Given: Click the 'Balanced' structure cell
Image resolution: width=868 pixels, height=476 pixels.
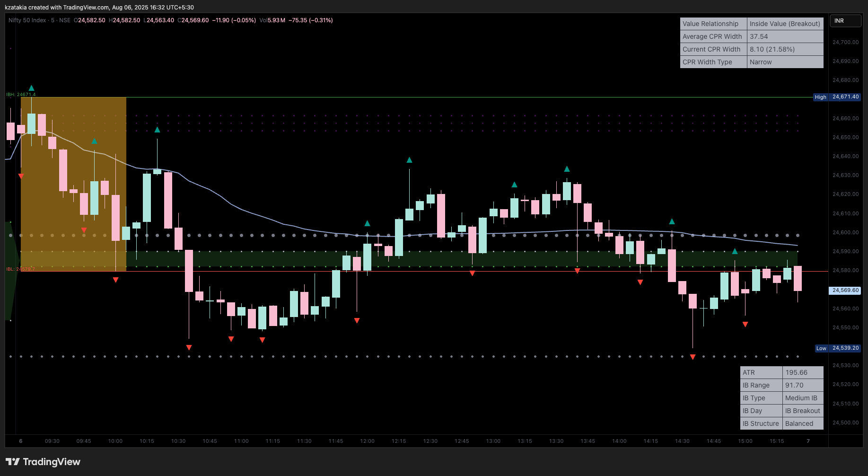Looking at the screenshot, I should (x=803, y=423).
